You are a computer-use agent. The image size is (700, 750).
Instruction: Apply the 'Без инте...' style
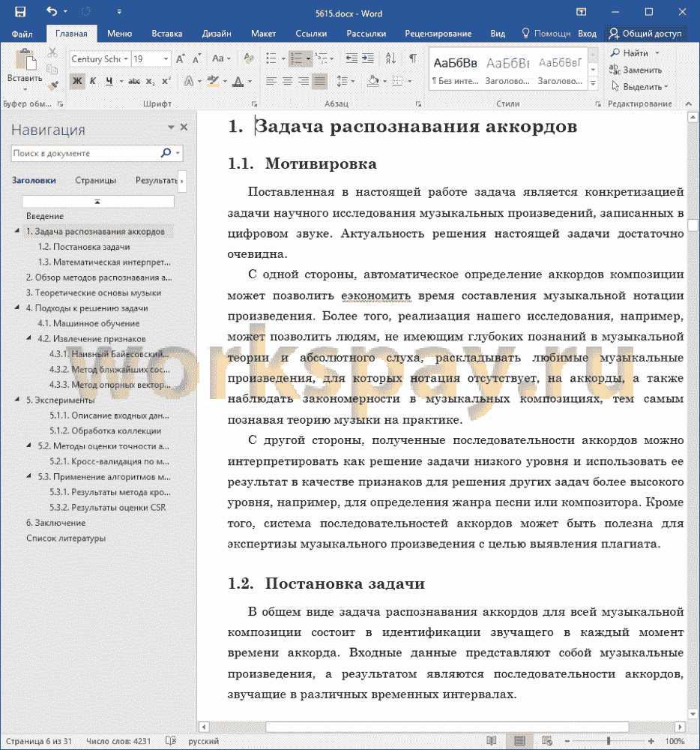click(x=456, y=69)
